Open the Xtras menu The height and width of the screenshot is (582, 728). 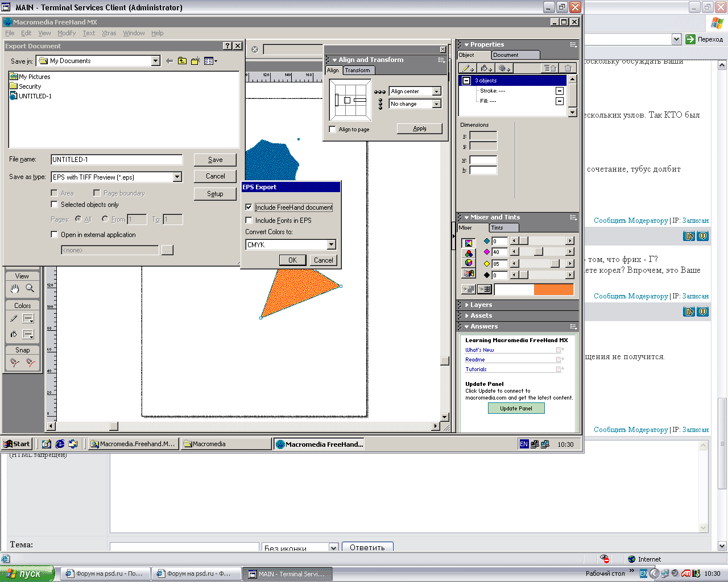[109, 33]
